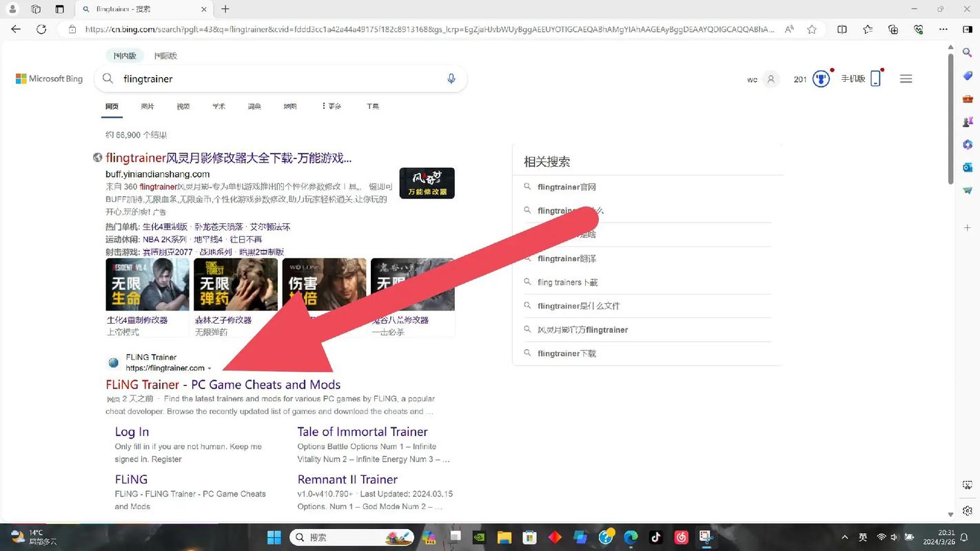The width and height of the screenshot is (980, 551).
Task: Open the FLiNG sitelink
Action: 131,479
